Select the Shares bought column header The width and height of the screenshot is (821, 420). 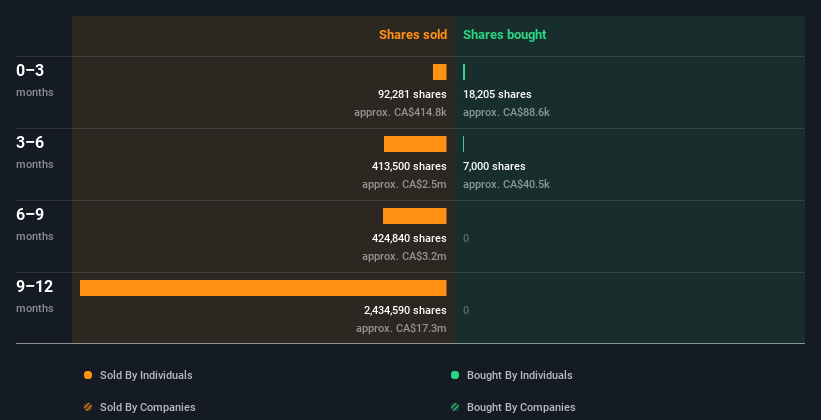504,35
